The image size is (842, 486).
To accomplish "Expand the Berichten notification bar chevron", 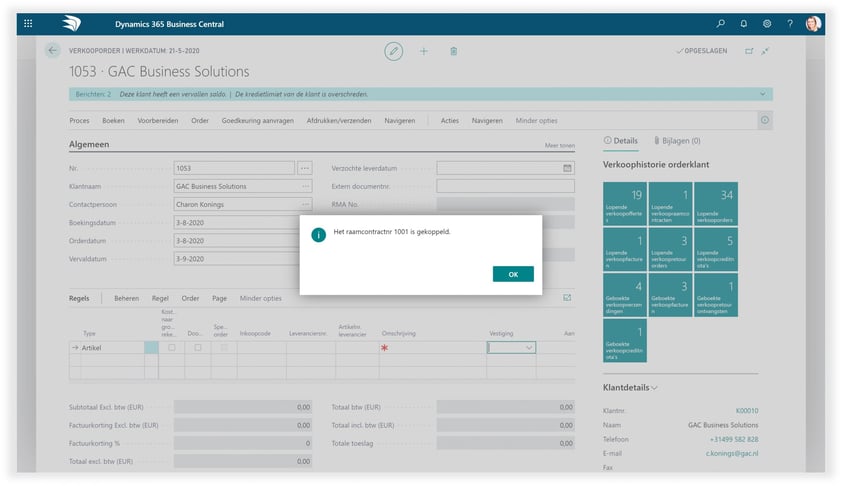I will pos(763,94).
